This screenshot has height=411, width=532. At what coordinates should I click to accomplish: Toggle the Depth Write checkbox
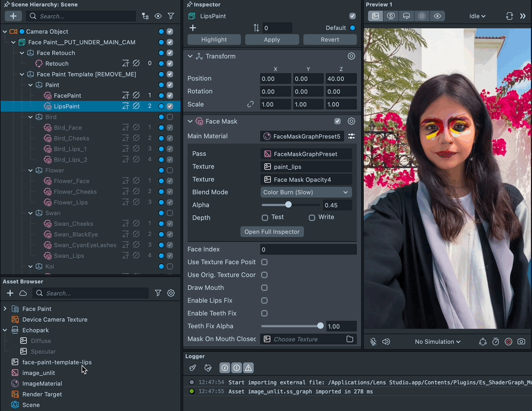(312, 218)
